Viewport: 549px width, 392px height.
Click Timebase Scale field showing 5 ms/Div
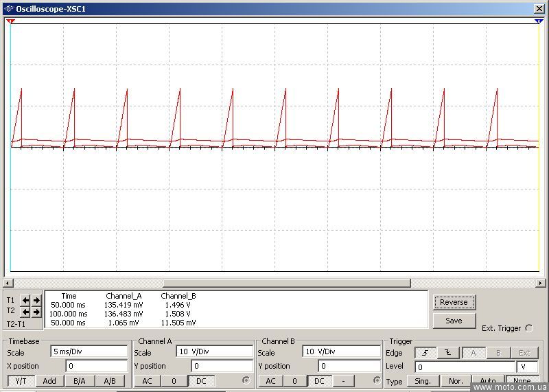click(x=89, y=351)
